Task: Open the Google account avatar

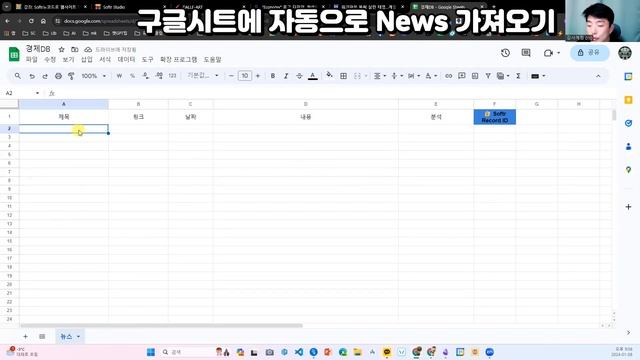Action: [x=625, y=53]
